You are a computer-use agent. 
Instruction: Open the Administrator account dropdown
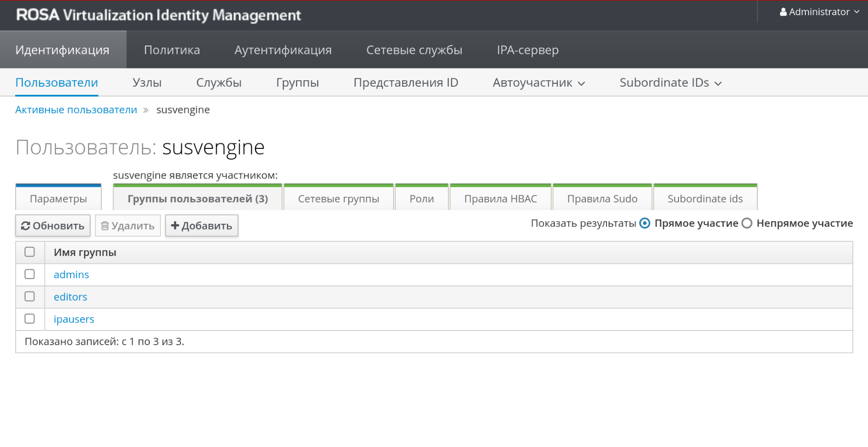pyautogui.click(x=820, y=12)
